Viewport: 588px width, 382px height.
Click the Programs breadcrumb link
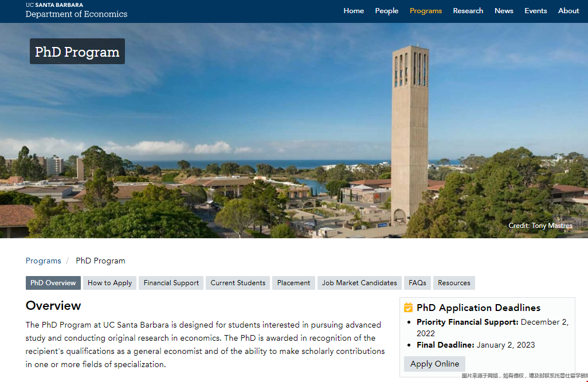click(43, 261)
